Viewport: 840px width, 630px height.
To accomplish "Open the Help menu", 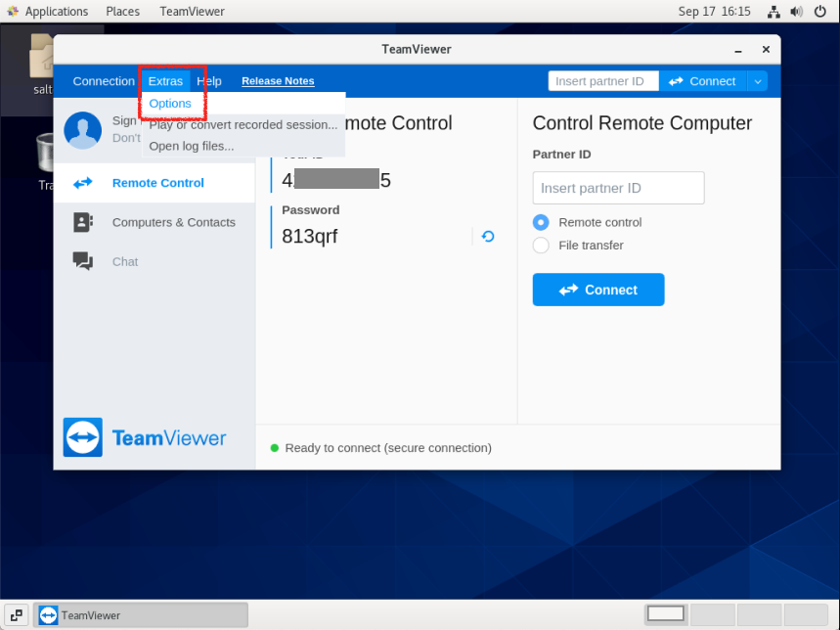I will tap(209, 81).
